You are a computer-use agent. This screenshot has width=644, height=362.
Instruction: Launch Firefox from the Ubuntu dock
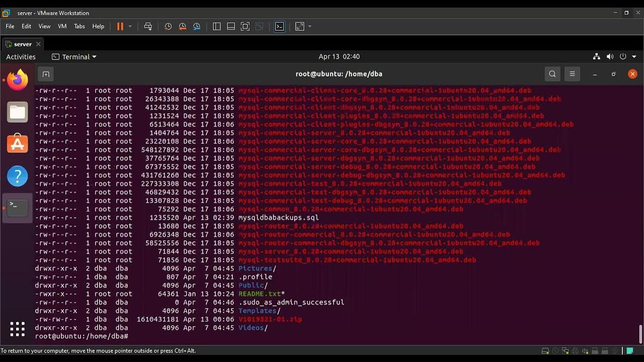[18, 80]
